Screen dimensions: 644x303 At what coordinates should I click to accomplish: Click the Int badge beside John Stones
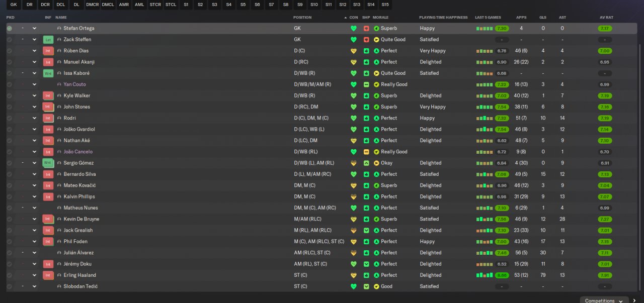pyautogui.click(x=48, y=107)
